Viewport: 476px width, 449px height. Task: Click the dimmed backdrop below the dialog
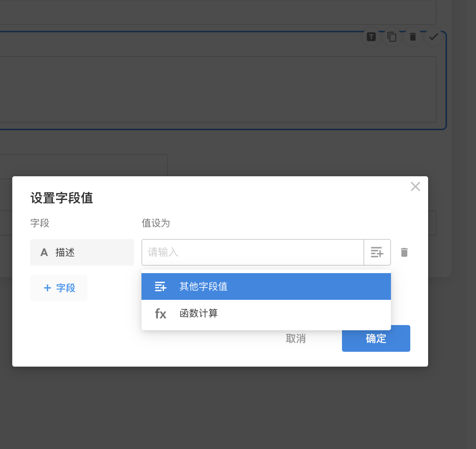(238, 408)
